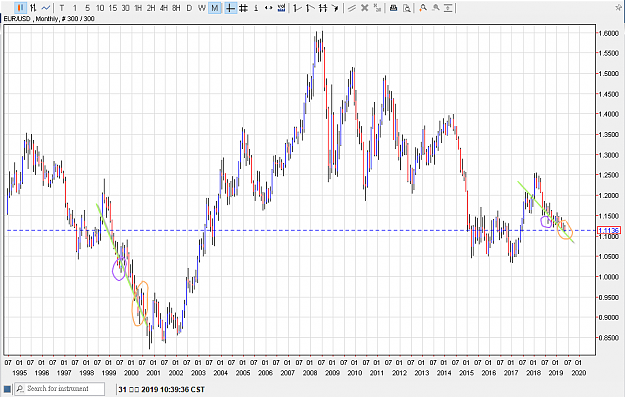This screenshot has width=625, height=397.
Task: Click the 2019 10:39:36 CST timestamp
Action: (173, 389)
